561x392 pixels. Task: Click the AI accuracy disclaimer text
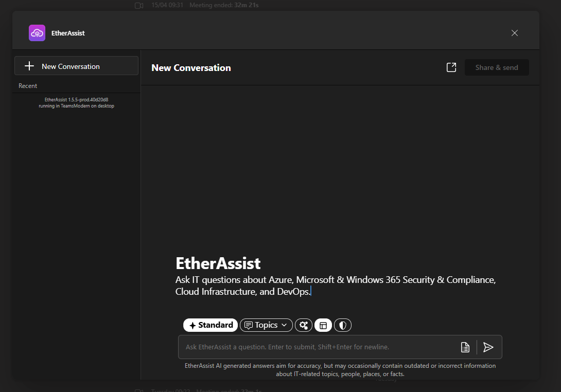click(340, 370)
